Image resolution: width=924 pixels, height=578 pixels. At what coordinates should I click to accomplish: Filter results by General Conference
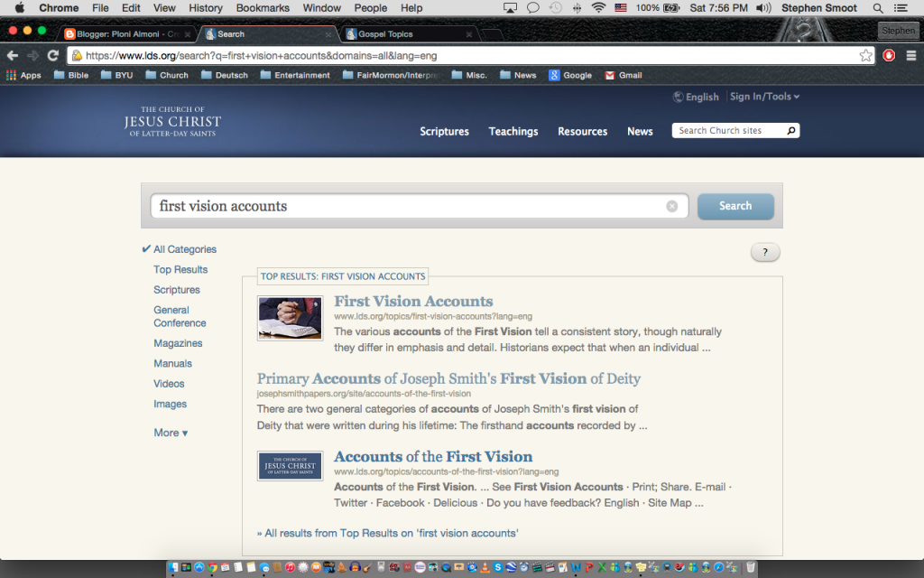(x=180, y=316)
